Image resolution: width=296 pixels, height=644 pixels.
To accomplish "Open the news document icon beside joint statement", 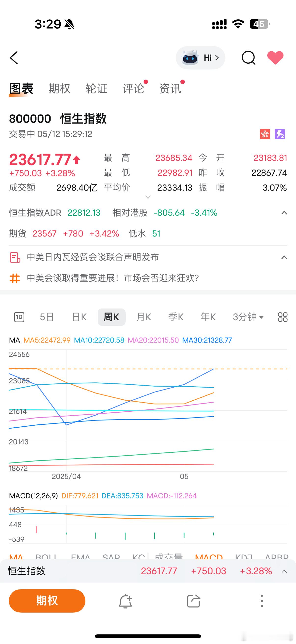I will pos(15,257).
